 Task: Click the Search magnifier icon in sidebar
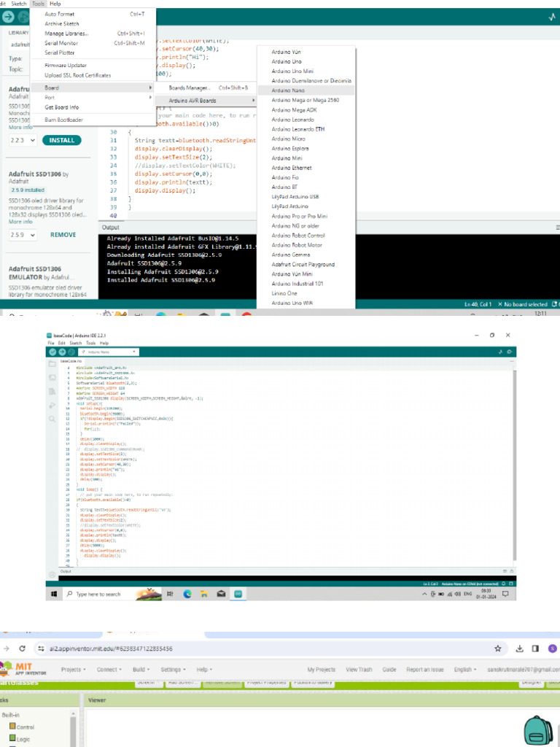(x=52, y=419)
